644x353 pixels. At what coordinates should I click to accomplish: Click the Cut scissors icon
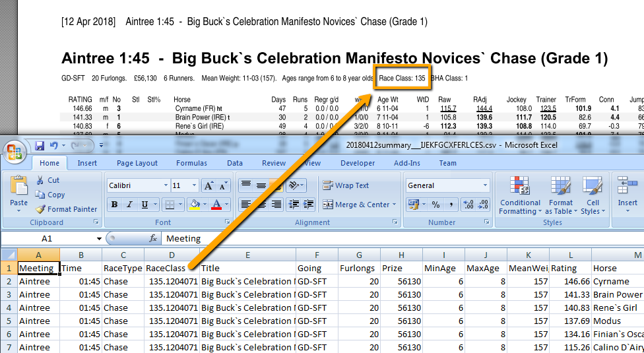pos(40,180)
